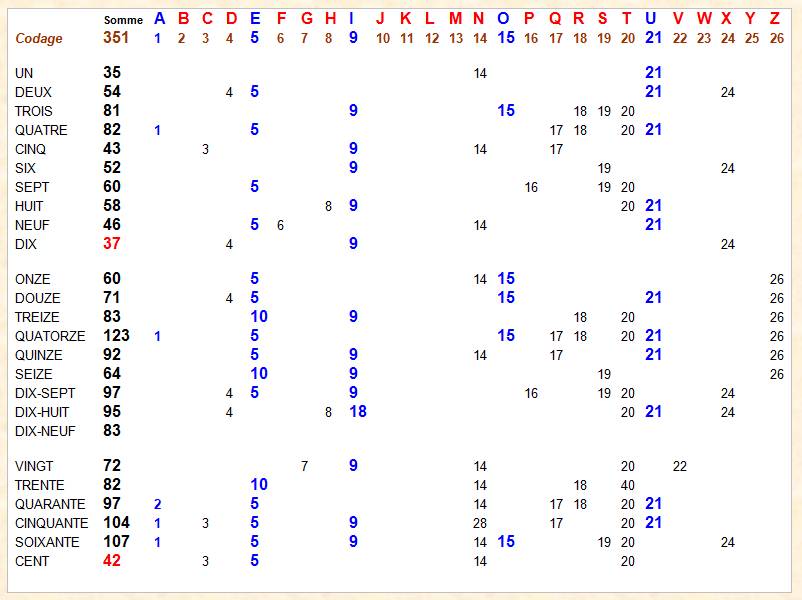Click the red sum 42 for CENT

coord(112,561)
